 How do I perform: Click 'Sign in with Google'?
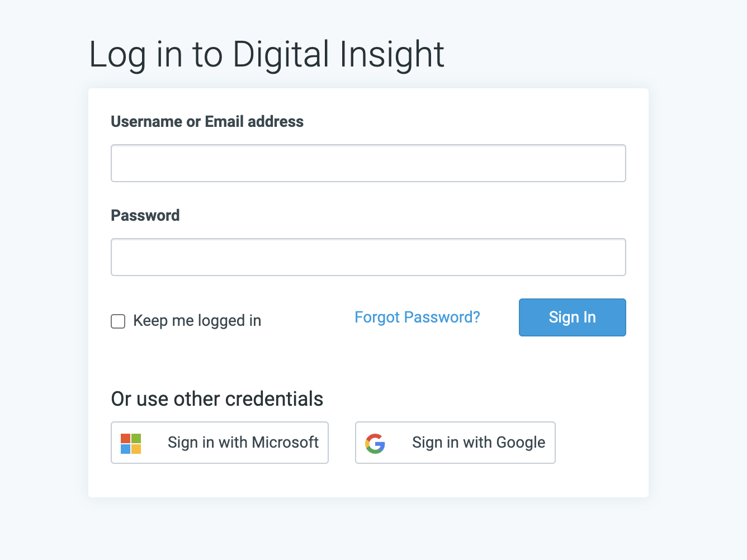(x=455, y=442)
